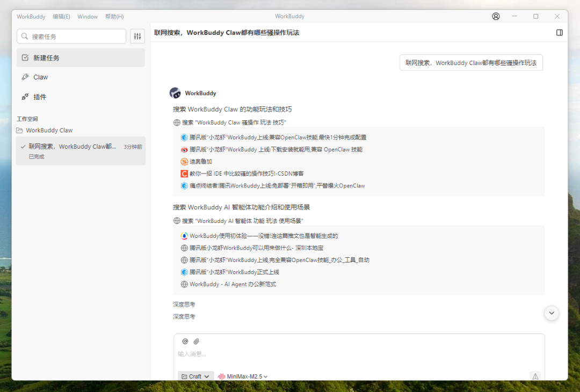Click the WorkBuddy avatar logo in chat
Image resolution: width=580 pixels, height=392 pixels.
[x=176, y=92]
